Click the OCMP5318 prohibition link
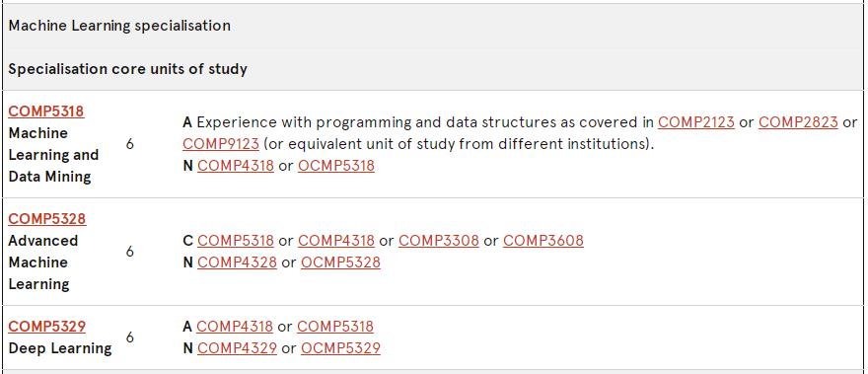 [336, 166]
